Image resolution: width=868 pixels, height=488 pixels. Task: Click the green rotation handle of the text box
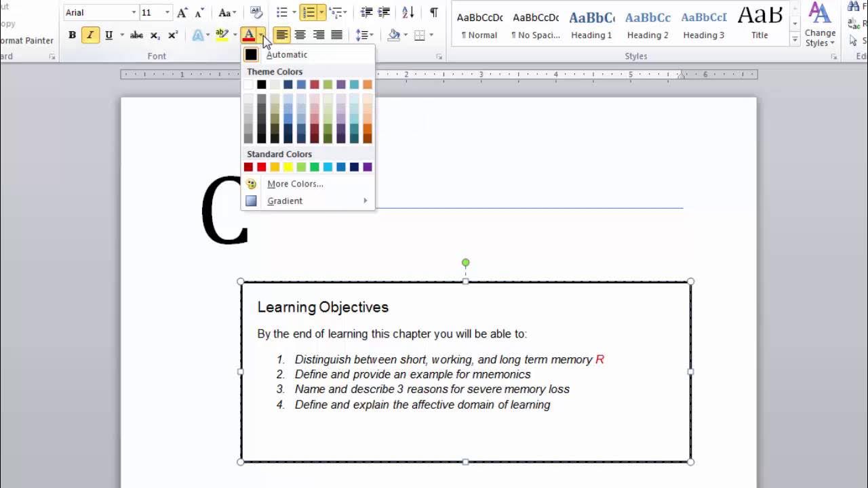(x=465, y=262)
